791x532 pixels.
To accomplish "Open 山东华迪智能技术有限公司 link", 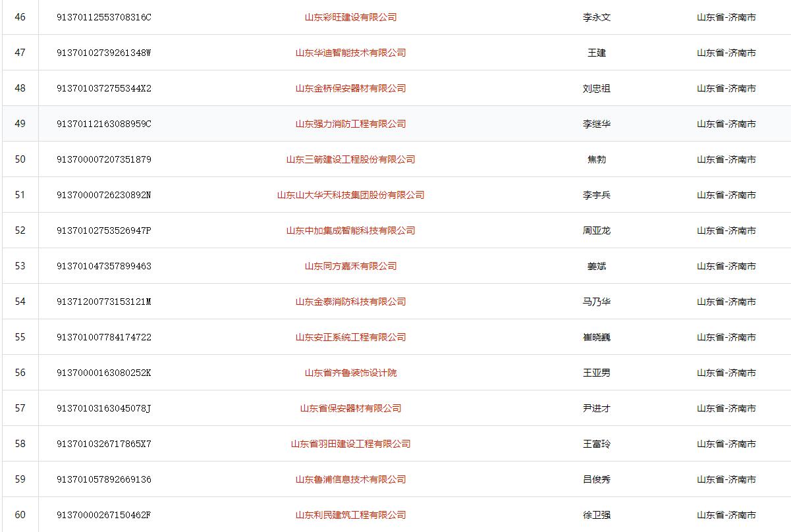I will pos(350,53).
